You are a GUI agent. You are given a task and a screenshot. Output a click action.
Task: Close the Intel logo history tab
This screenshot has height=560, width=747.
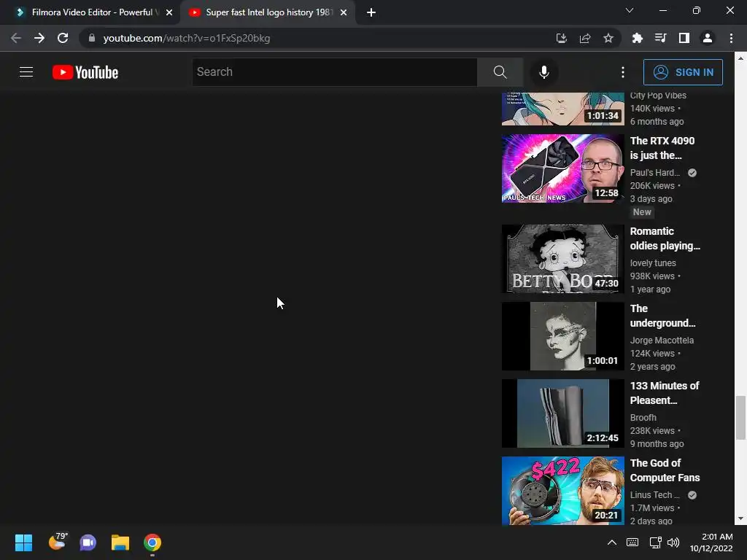[344, 12]
